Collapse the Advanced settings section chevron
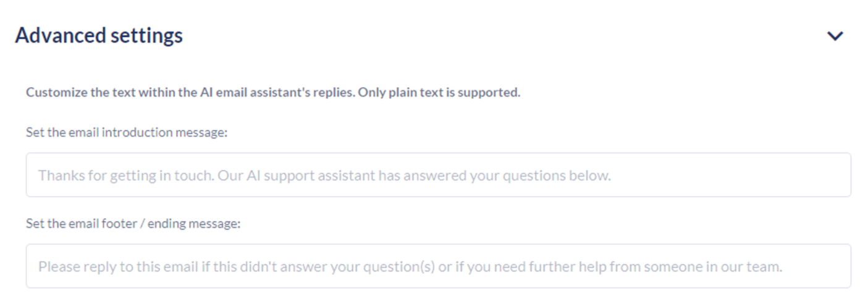 click(x=835, y=36)
